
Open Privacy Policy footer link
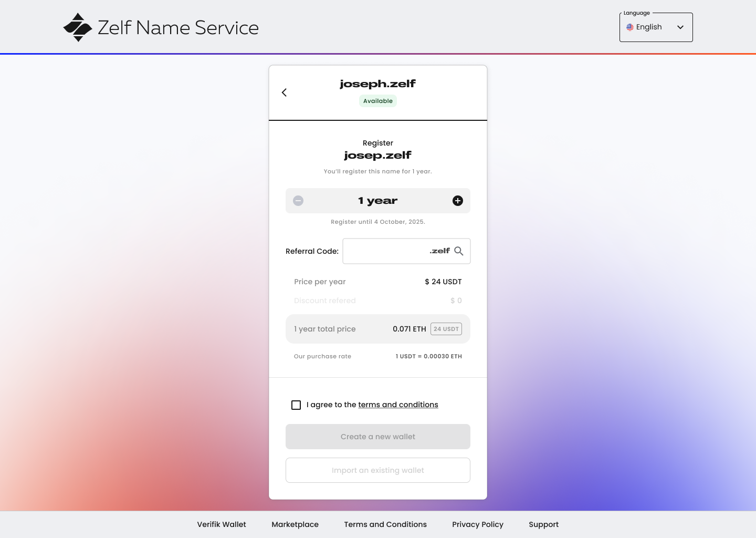[x=478, y=524]
